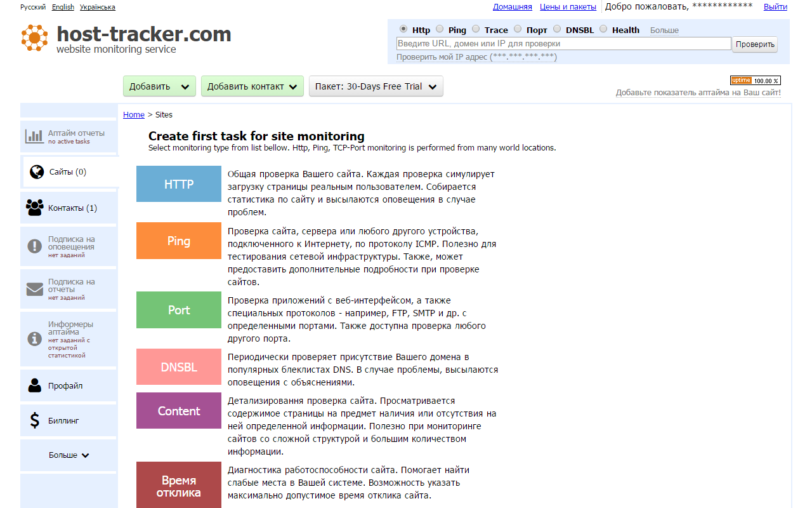Click the host-tracker orange logo icon
The image size is (812, 508).
pos(34,37)
